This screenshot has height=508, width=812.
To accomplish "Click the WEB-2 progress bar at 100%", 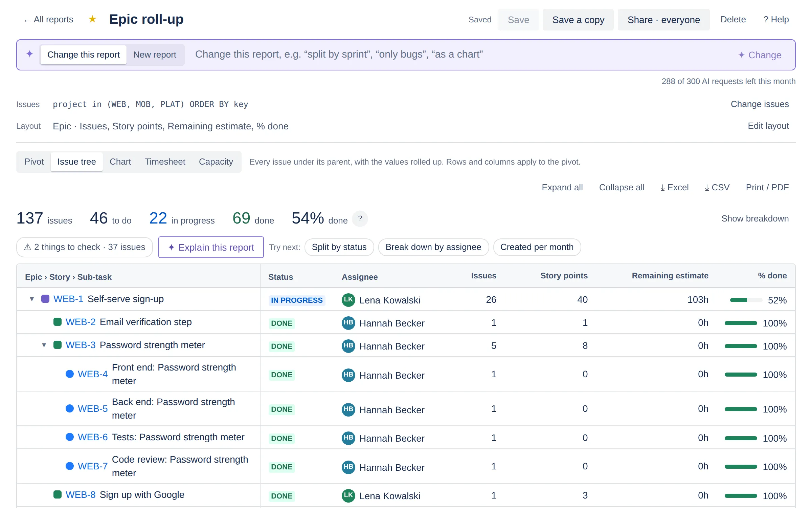I will [x=741, y=323].
